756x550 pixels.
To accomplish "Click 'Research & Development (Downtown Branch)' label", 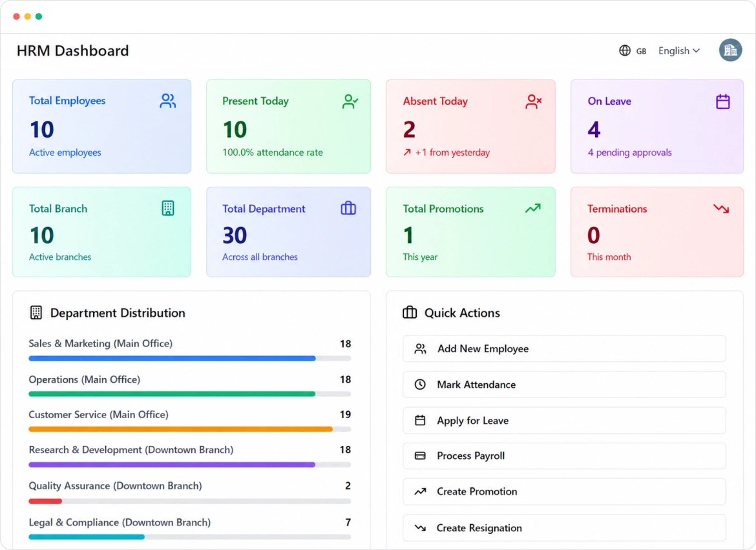I will [x=131, y=450].
